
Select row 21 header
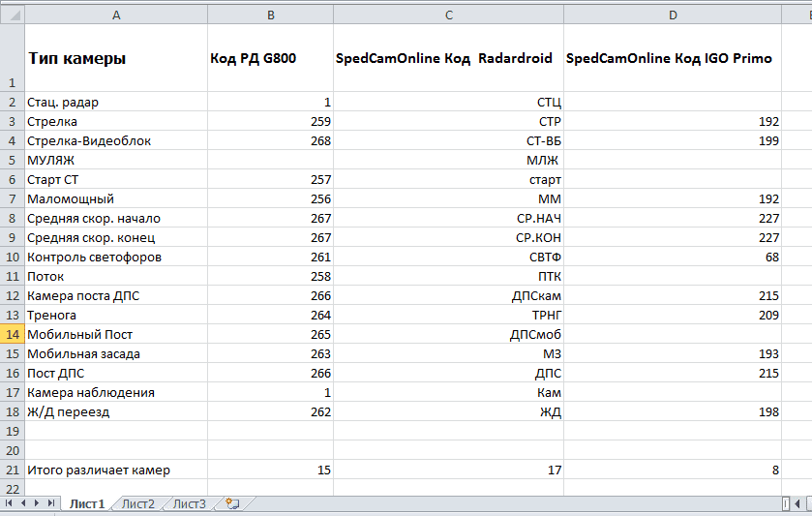tap(13, 470)
